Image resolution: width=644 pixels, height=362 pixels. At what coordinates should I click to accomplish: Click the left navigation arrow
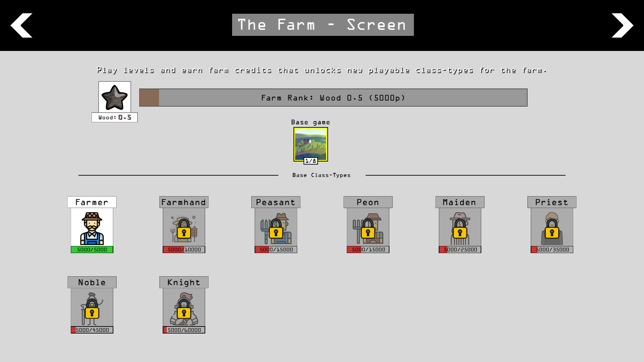pos(21,25)
